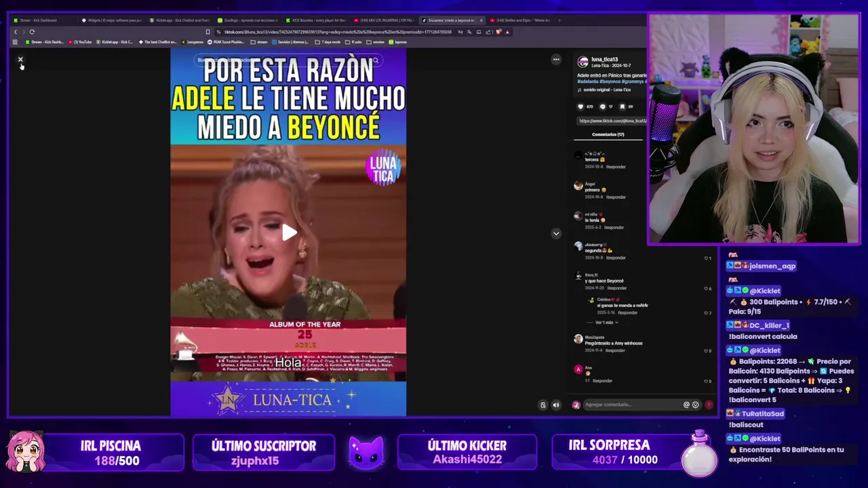Open the 'stream' bookmarks folder
The width and height of the screenshot is (868, 488).
pos(259,42)
